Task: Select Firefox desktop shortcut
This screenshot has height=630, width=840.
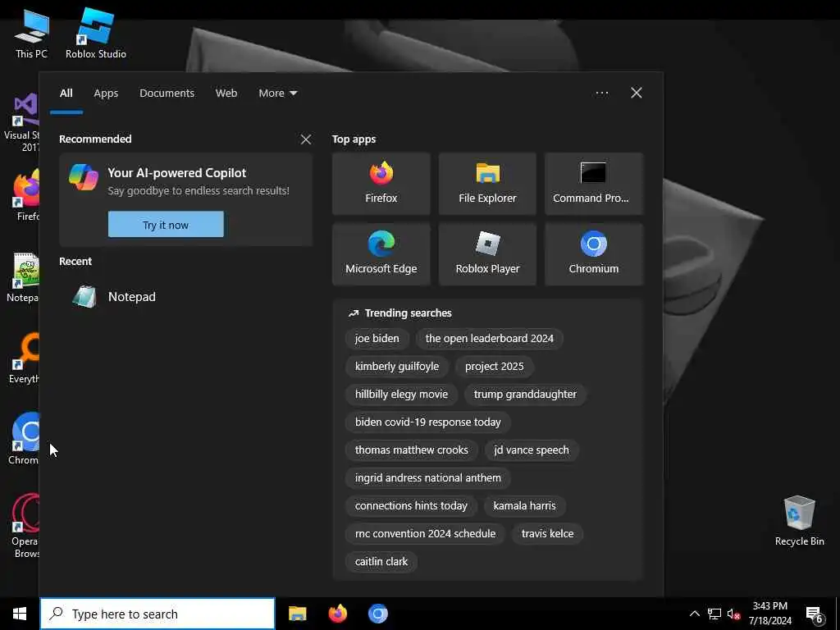Action: click(x=25, y=195)
